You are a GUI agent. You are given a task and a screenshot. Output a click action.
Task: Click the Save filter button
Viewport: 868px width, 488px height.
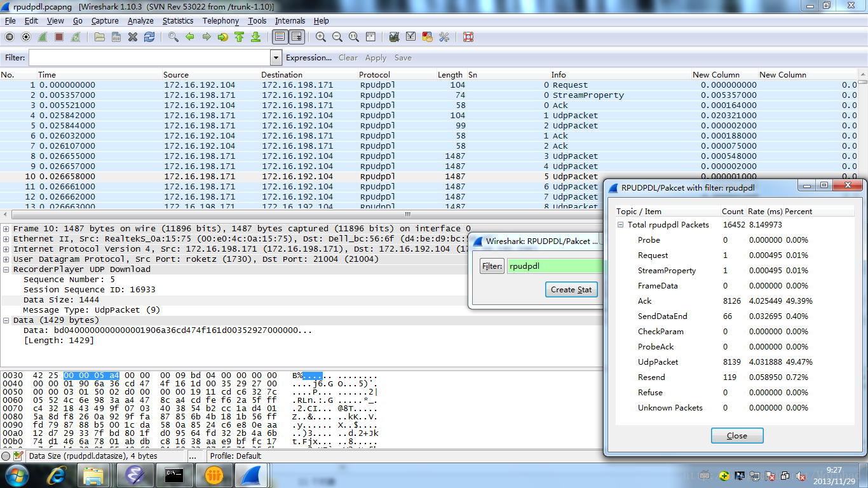point(403,58)
